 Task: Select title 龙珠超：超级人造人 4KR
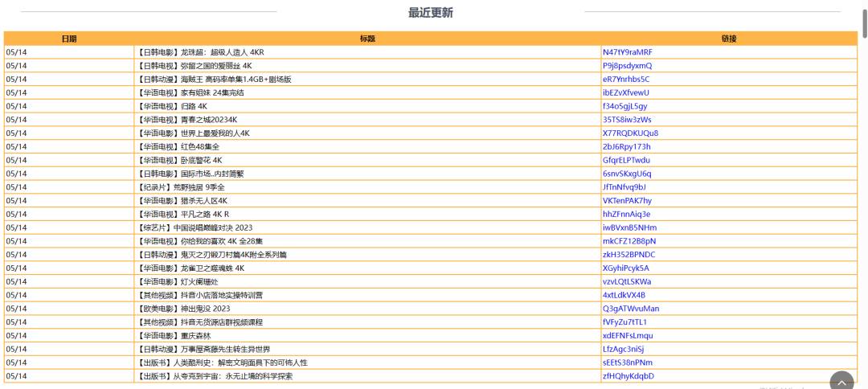click(x=223, y=52)
